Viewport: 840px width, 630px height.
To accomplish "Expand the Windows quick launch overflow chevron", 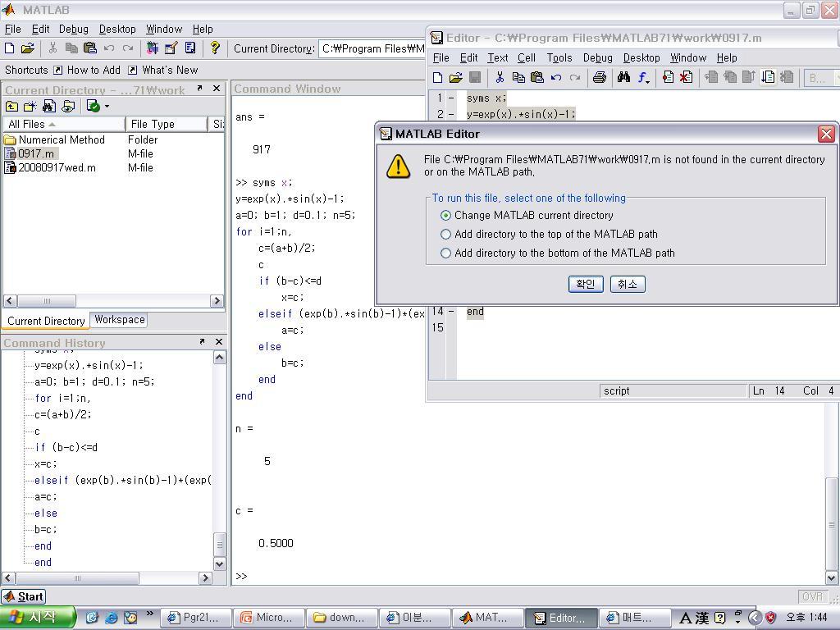I will (x=149, y=614).
